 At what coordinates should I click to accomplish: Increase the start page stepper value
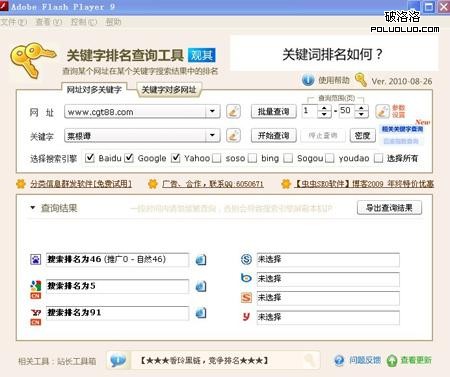pyautogui.click(x=324, y=108)
